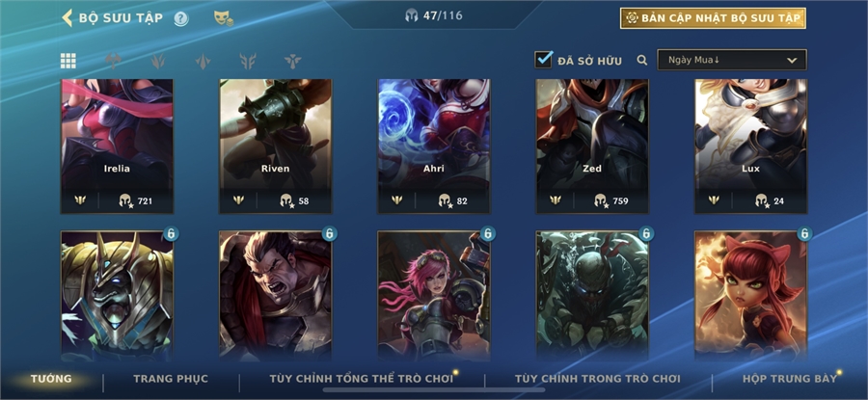Open the Irelia champion card
This screenshot has height=400, width=868.
click(117, 147)
